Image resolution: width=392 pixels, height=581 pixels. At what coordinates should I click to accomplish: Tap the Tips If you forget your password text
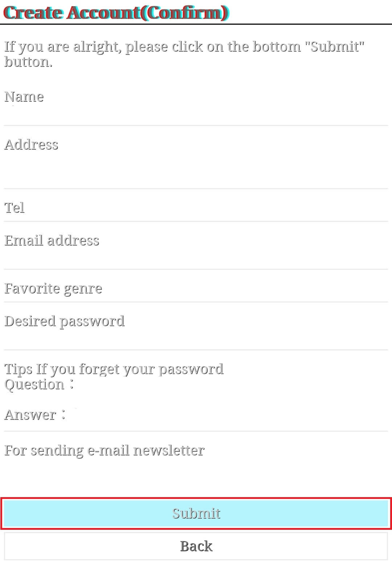(114, 369)
